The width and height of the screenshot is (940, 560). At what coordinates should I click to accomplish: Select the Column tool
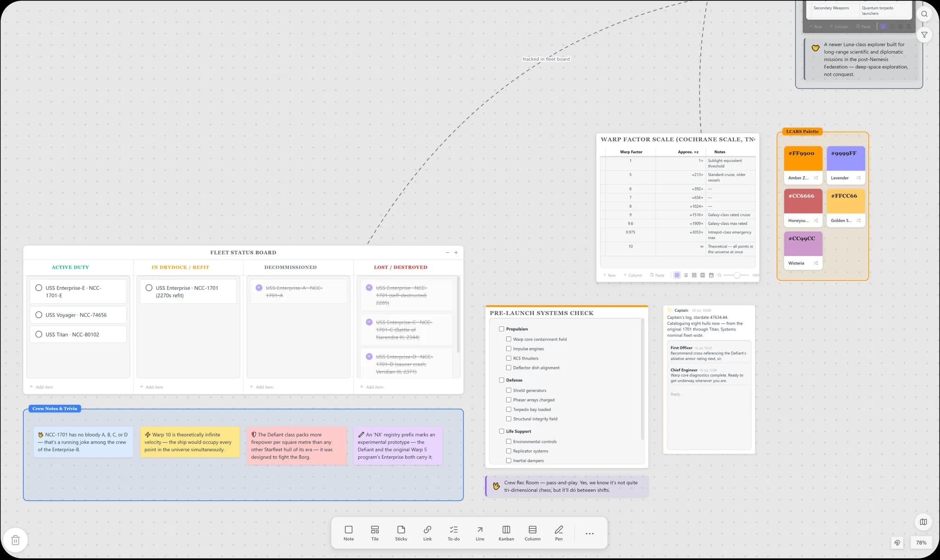click(532, 533)
